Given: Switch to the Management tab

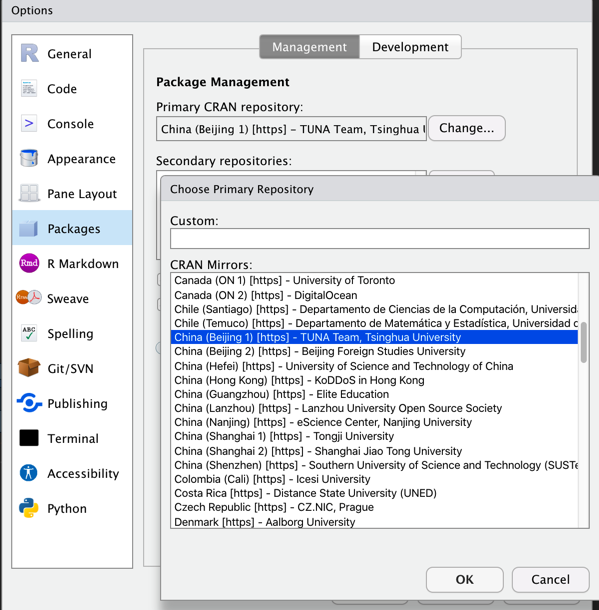Looking at the screenshot, I should (309, 47).
